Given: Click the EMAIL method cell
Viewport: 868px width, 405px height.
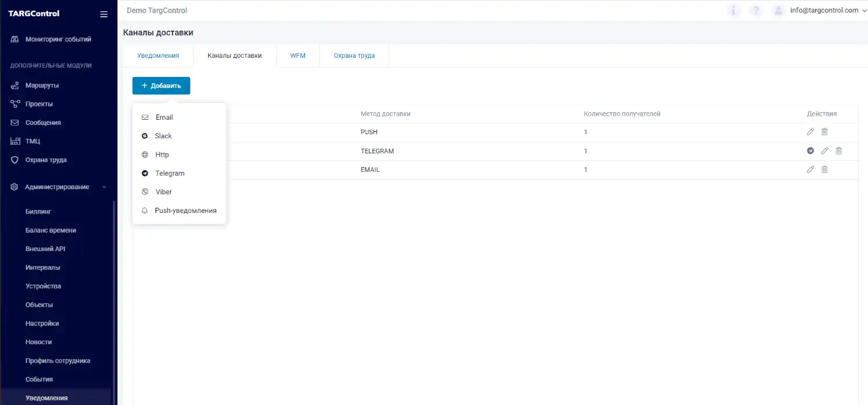Looking at the screenshot, I should point(370,170).
